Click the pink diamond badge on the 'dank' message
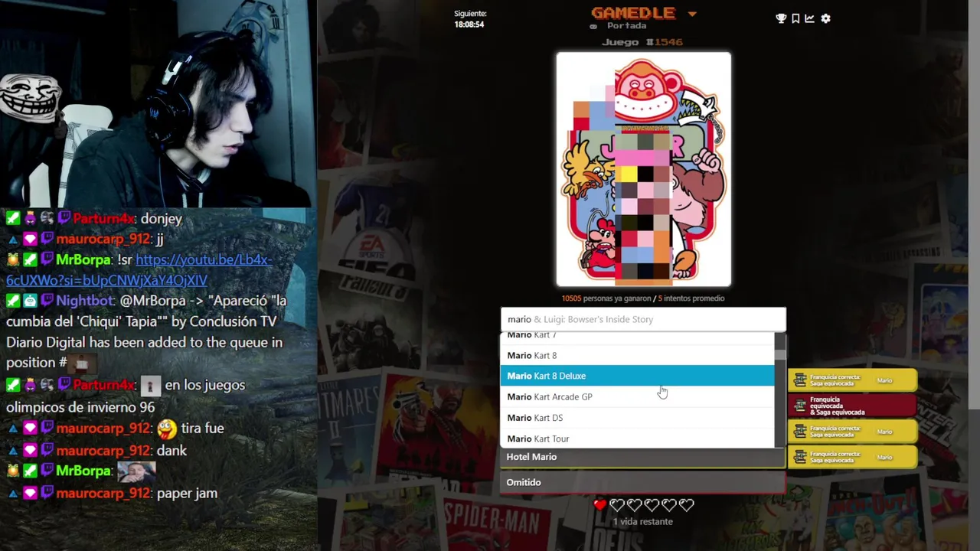The height and width of the screenshot is (551, 980). coord(29,451)
